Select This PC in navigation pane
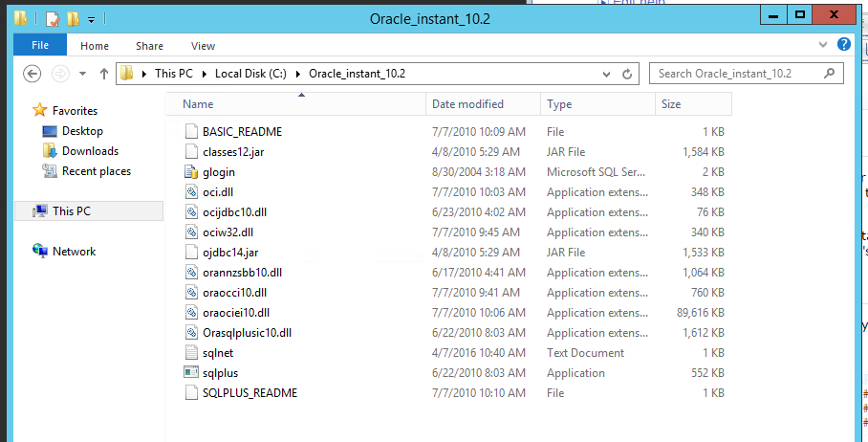This screenshot has width=868, height=442. coord(72,211)
